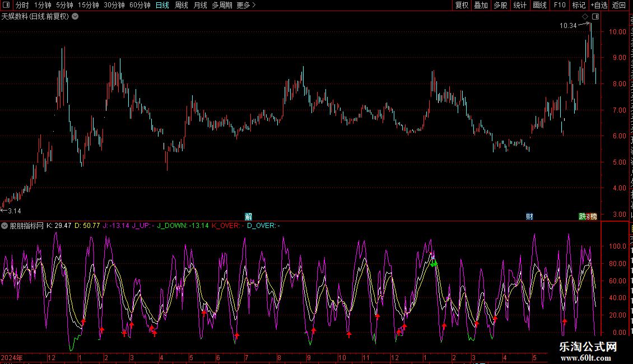633x364 pixels.
Task: Click the green down arrows on KDJ
Action: coord(434,264)
